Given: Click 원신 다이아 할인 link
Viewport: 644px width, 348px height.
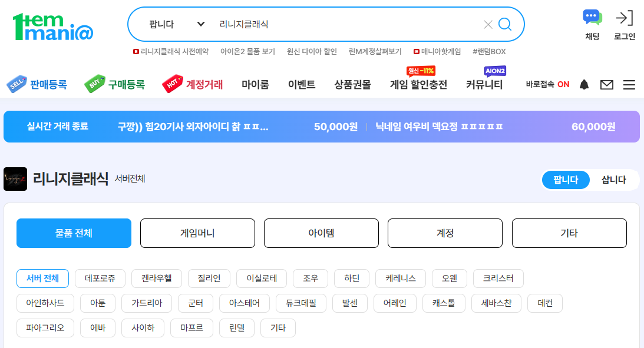Looking at the screenshot, I should coord(312,51).
